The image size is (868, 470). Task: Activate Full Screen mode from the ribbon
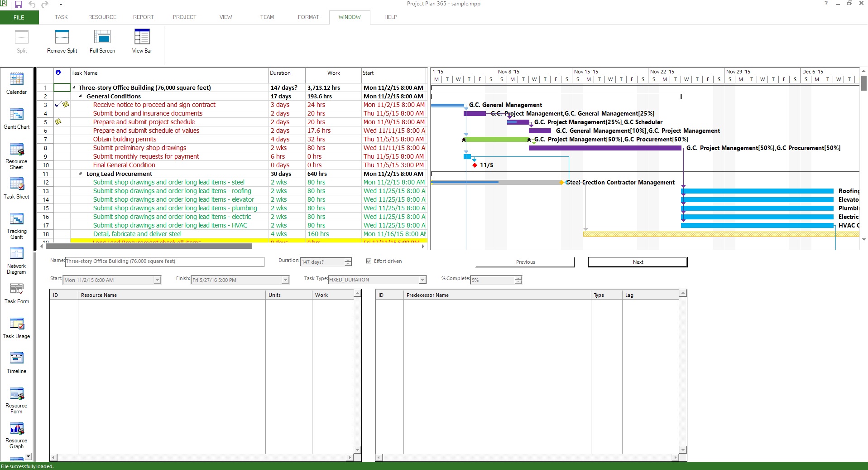[x=101, y=41]
